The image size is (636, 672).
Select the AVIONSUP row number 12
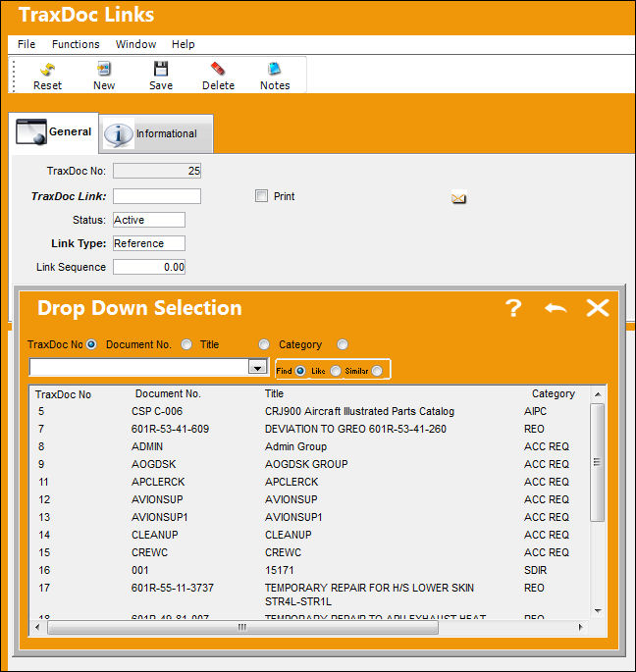309,499
